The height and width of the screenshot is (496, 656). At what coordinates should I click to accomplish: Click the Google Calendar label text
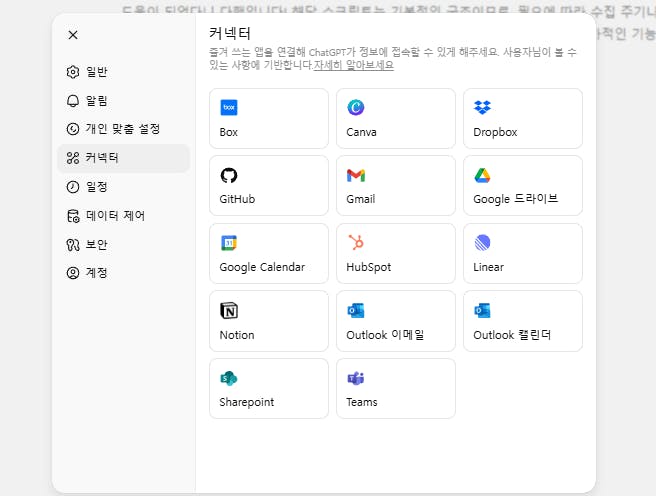(262, 267)
